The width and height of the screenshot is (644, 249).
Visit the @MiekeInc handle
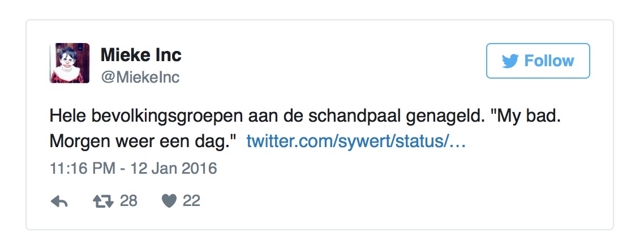140,78
